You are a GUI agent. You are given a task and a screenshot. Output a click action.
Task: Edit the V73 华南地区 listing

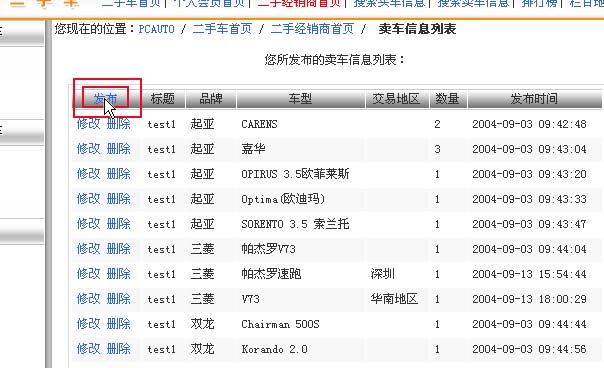tap(89, 299)
